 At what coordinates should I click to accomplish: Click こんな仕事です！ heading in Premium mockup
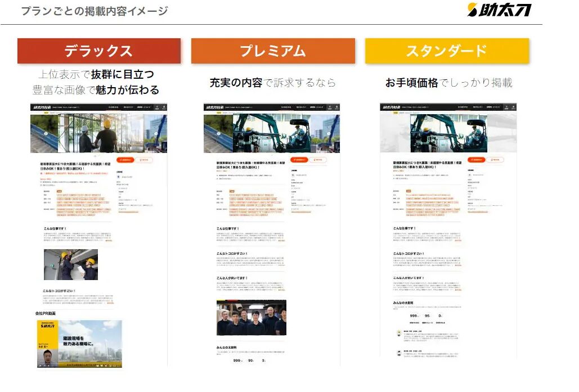click(228, 228)
